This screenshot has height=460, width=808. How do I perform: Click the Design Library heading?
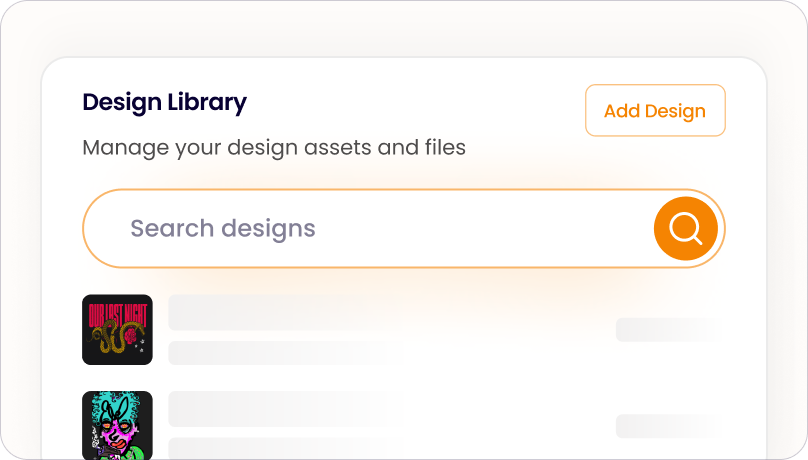tap(164, 102)
